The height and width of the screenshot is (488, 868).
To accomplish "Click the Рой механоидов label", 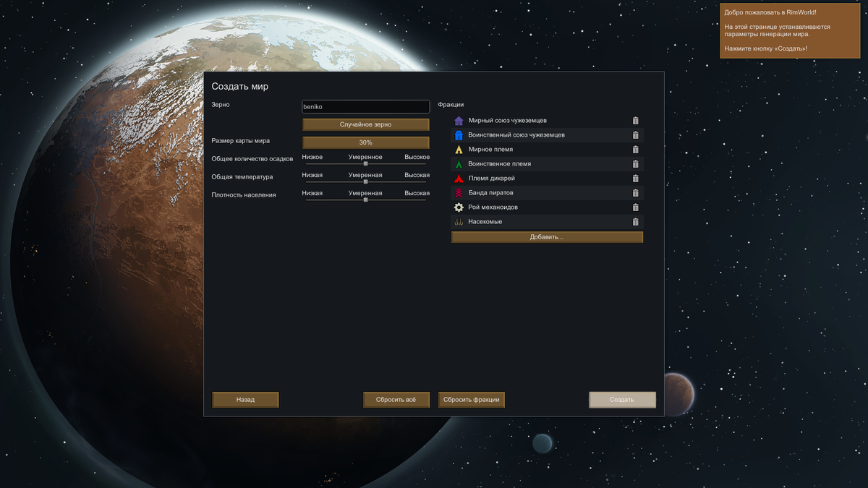I will click(x=493, y=207).
